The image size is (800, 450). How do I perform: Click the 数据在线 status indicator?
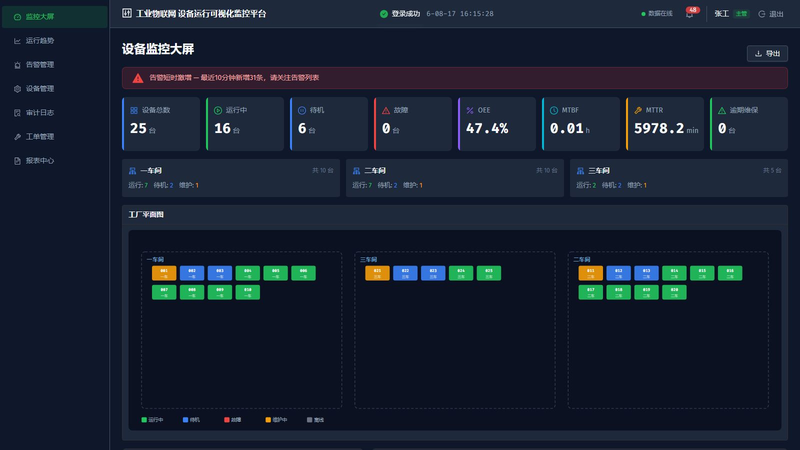657,14
